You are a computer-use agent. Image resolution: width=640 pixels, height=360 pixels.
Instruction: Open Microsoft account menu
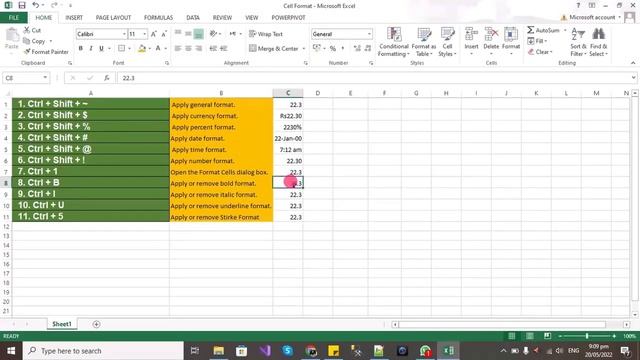click(x=592, y=18)
